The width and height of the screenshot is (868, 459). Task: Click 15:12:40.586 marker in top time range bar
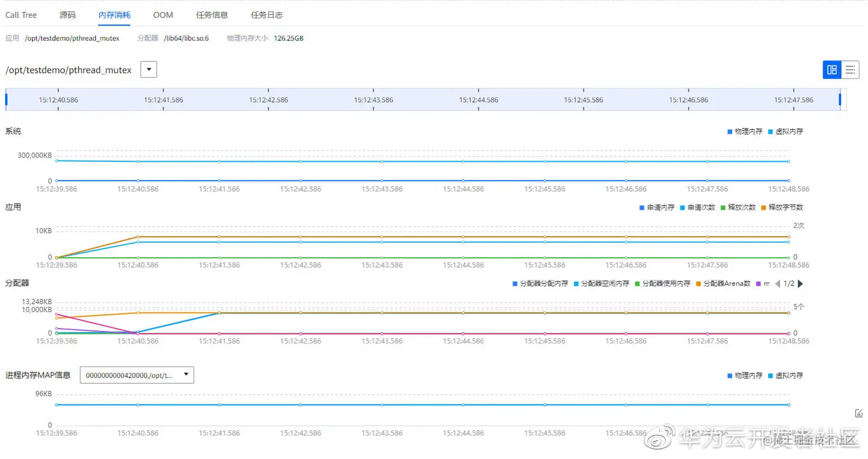tap(59, 100)
